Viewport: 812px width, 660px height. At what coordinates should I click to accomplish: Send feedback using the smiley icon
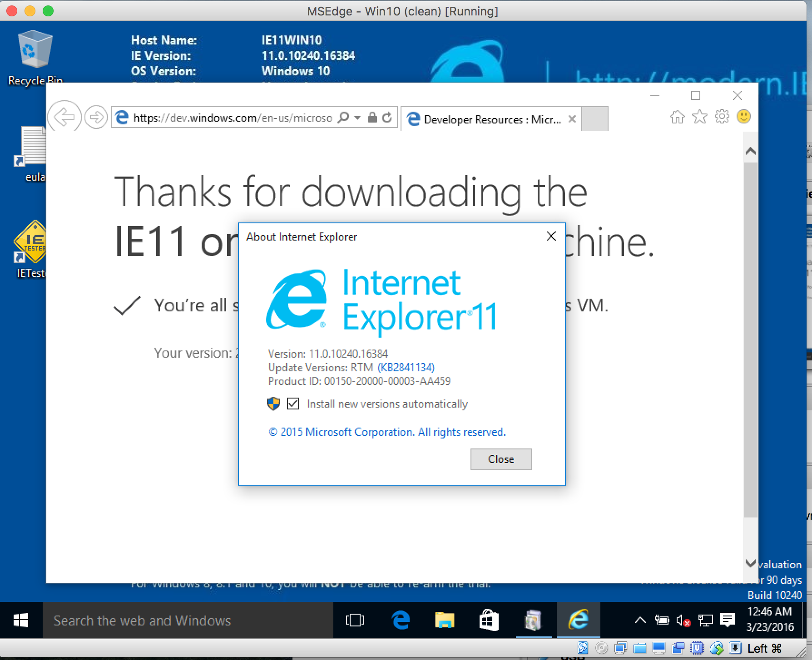tap(743, 117)
